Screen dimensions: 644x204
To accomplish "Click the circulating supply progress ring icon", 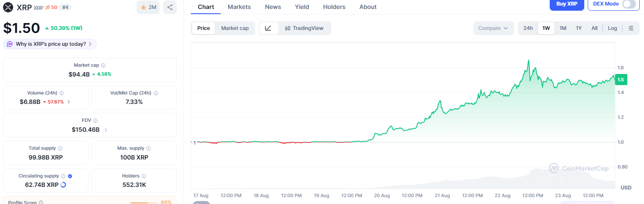I will (x=63, y=185).
